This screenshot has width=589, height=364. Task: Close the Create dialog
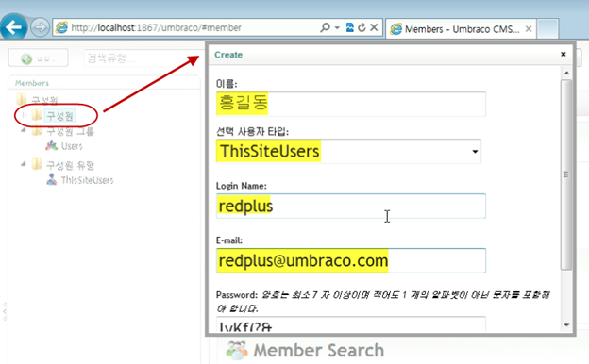[564, 54]
